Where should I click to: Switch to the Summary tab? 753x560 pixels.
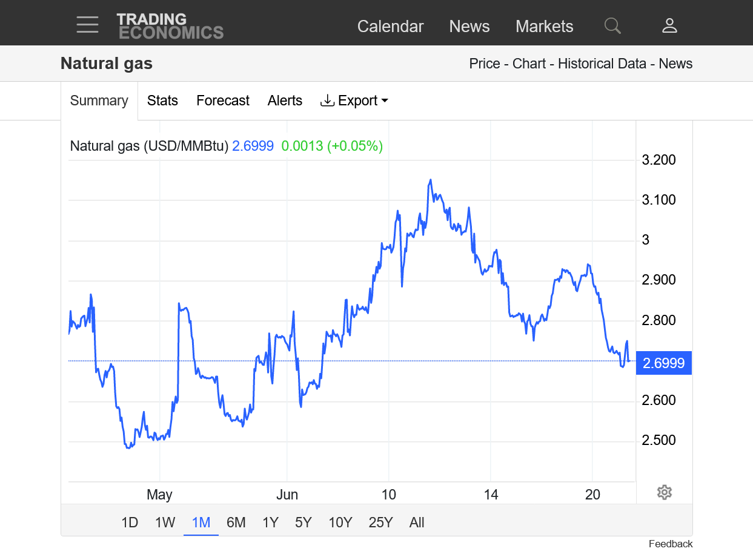99,100
